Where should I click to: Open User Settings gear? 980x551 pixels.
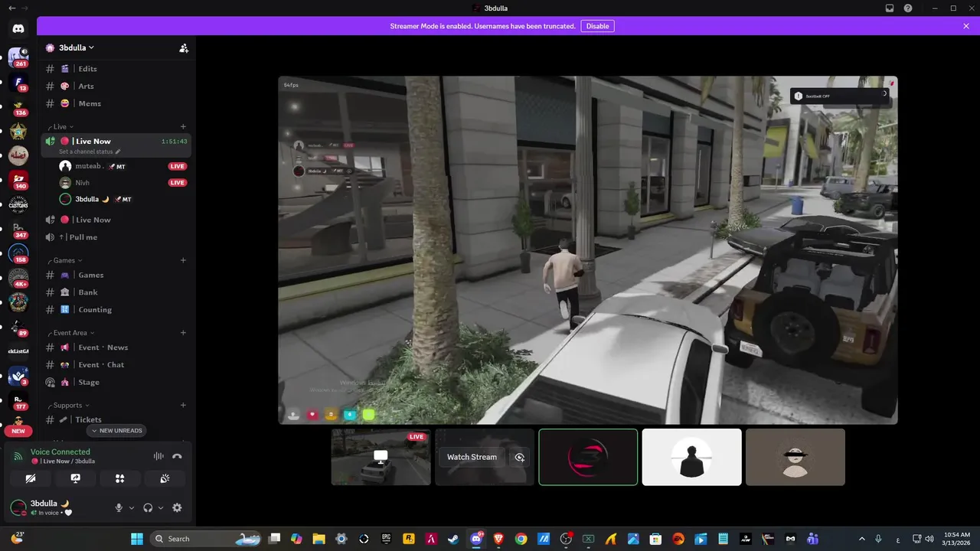[178, 507]
